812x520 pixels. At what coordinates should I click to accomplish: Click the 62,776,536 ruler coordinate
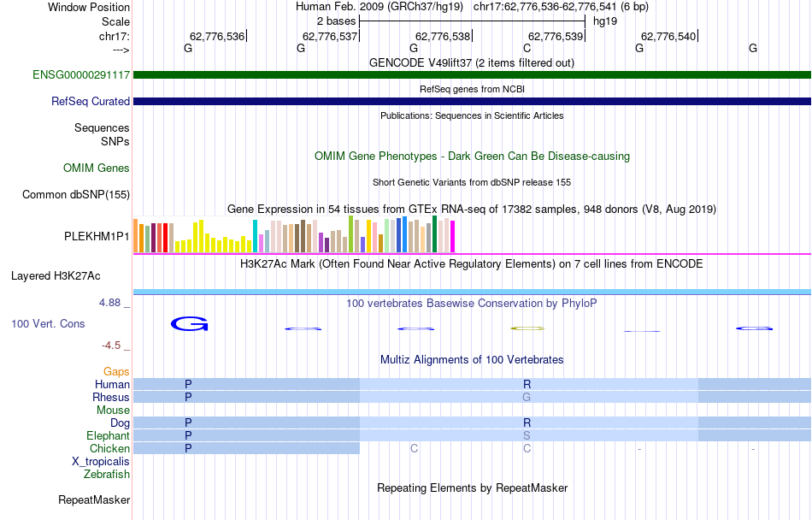[x=217, y=36]
